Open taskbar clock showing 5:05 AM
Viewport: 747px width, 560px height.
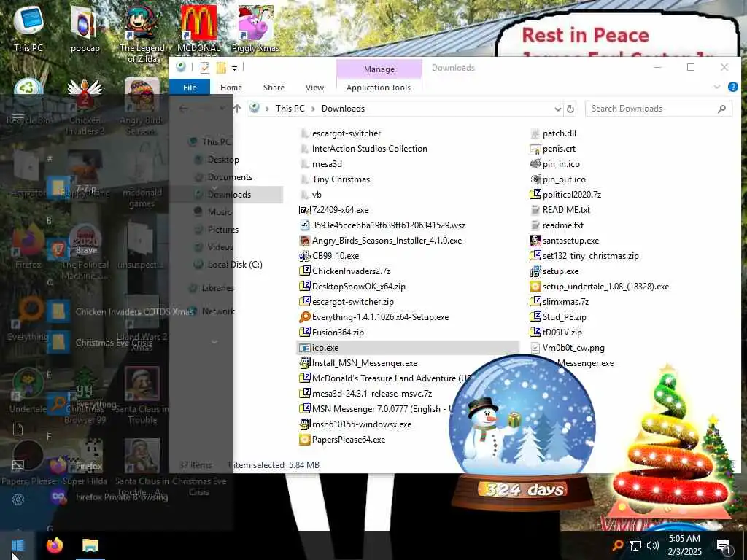(x=684, y=545)
